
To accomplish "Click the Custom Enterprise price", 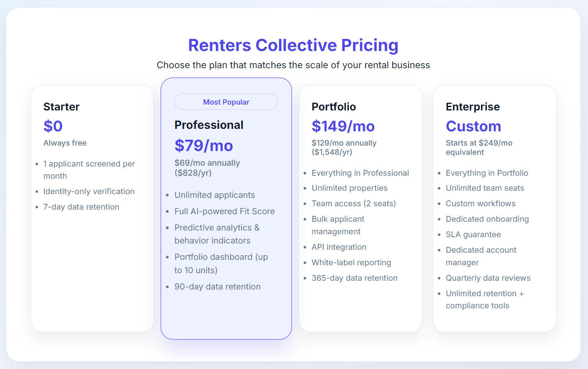I will point(473,126).
